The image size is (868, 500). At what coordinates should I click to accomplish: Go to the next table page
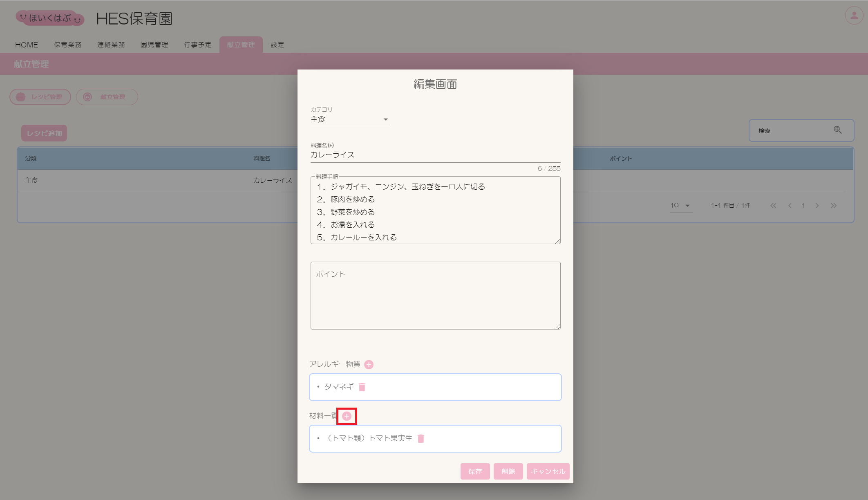click(817, 206)
